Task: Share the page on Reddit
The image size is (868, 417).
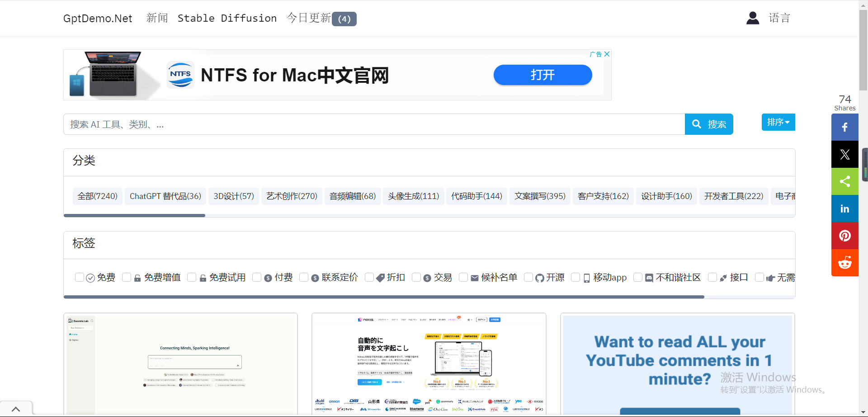Action: pyautogui.click(x=844, y=263)
